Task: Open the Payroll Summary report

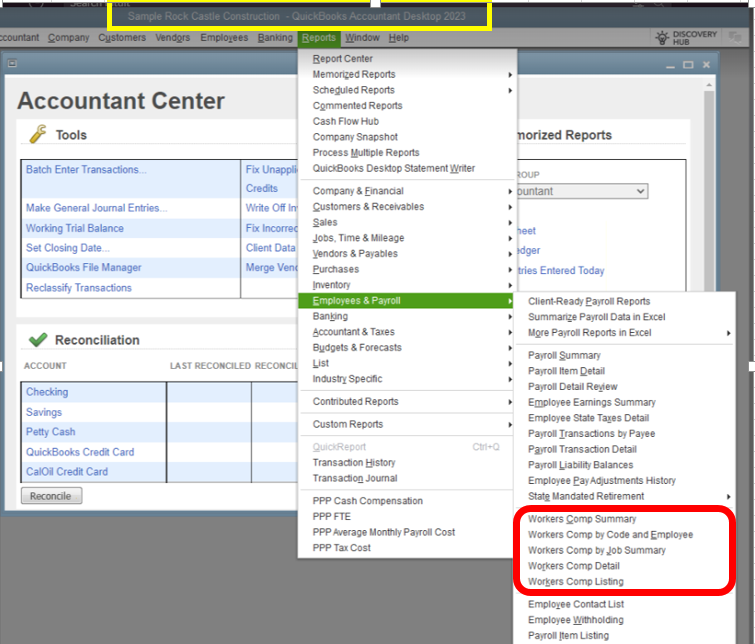Action: [x=564, y=355]
